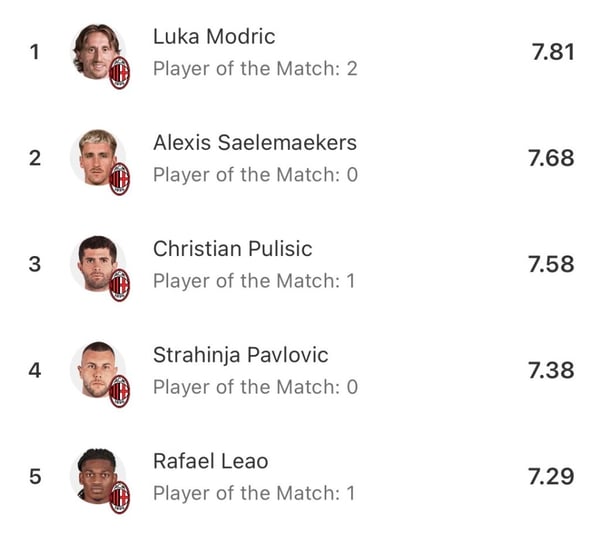Click the club badge next to Saelemaekers
The height and width of the screenshot is (533, 600).
[120, 178]
